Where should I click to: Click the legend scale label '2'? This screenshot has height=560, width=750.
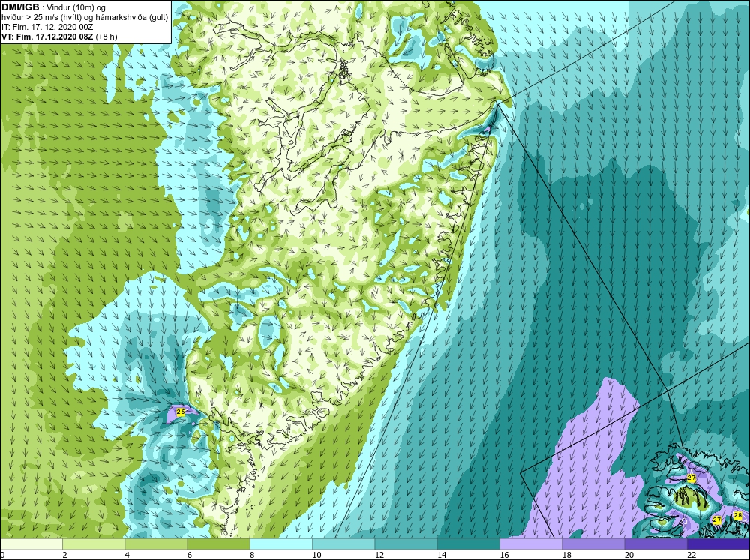click(64, 555)
